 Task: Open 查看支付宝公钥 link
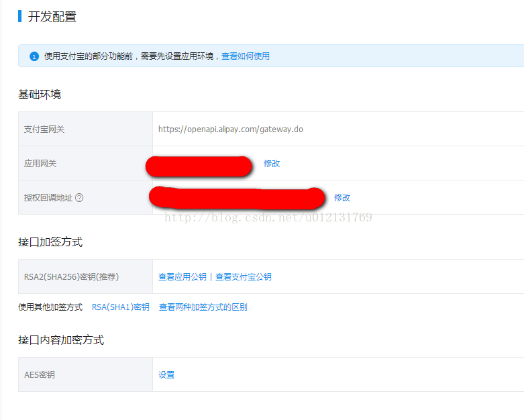point(244,277)
